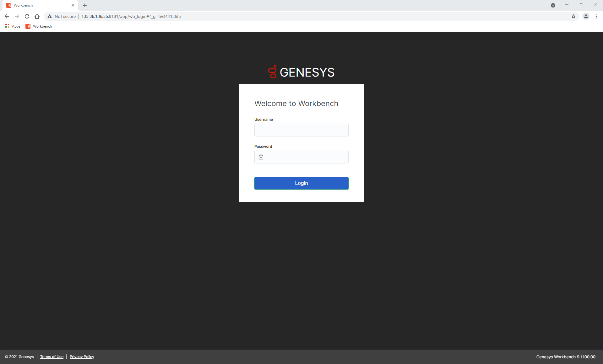Select the address bar URL

click(x=131, y=16)
